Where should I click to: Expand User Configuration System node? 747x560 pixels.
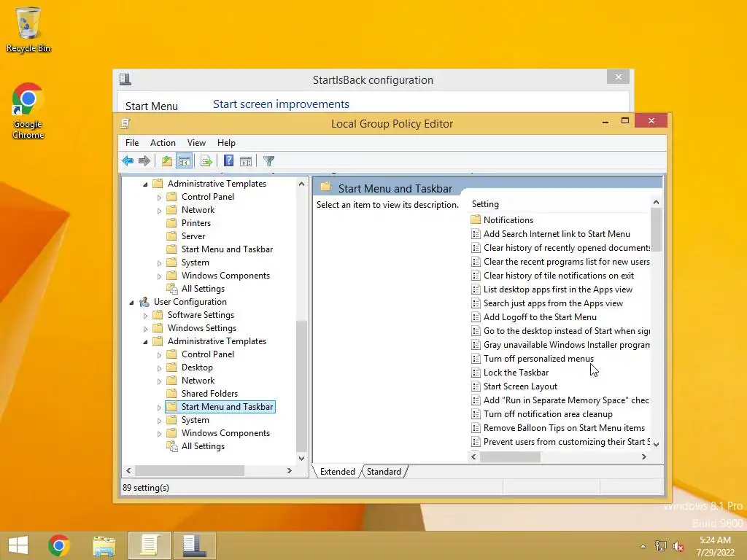click(x=159, y=421)
